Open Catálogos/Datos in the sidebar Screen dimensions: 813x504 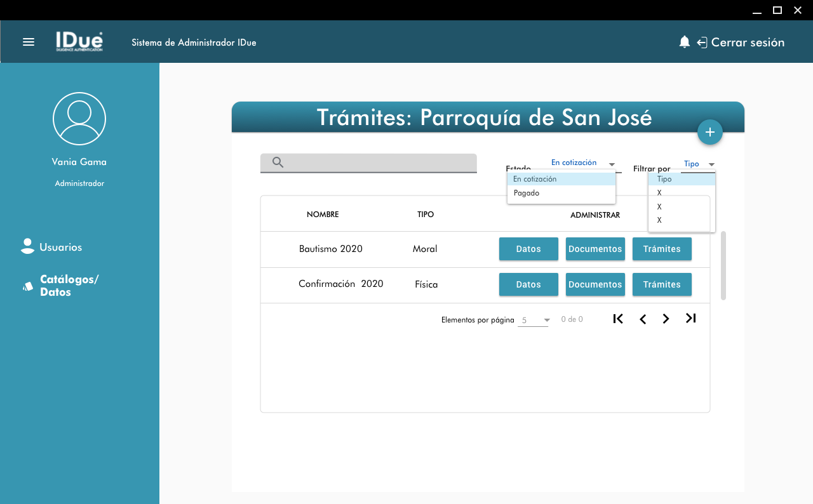point(69,286)
